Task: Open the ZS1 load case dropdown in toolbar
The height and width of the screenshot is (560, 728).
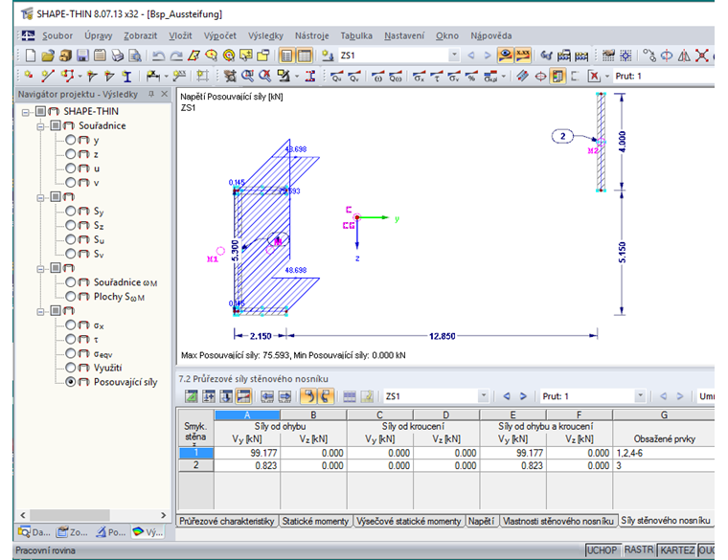Action: coord(454,56)
